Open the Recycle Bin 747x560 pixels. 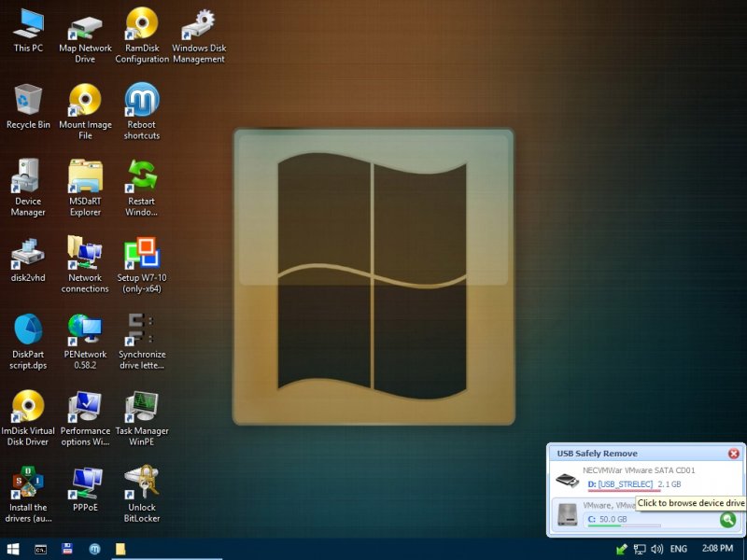click(28, 105)
